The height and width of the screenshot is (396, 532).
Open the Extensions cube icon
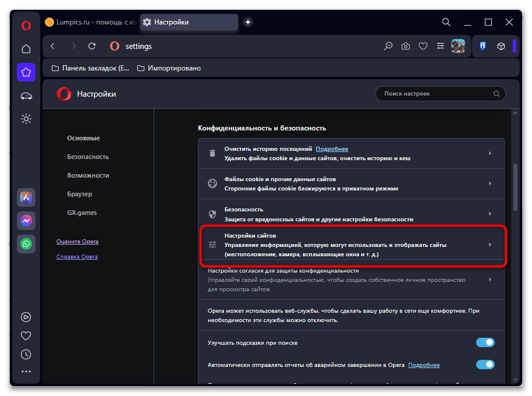coord(501,46)
